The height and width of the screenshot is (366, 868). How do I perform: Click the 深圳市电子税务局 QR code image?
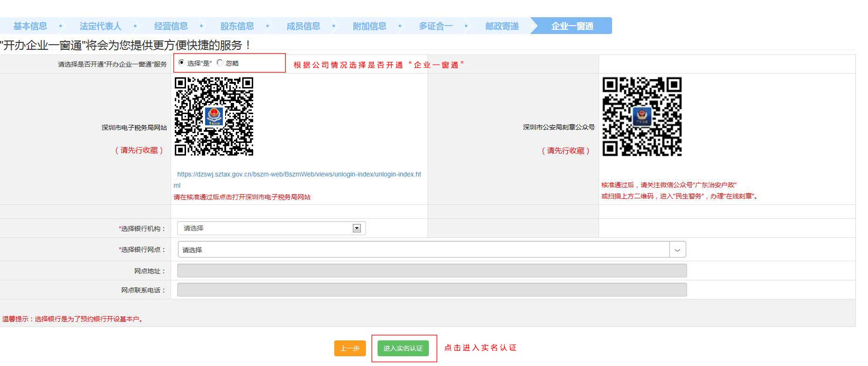point(214,116)
